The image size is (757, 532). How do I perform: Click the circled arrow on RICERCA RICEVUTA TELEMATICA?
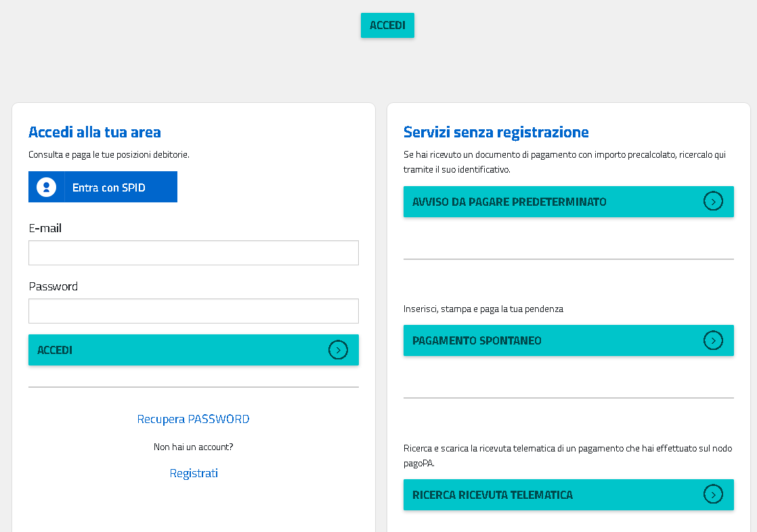(713, 495)
